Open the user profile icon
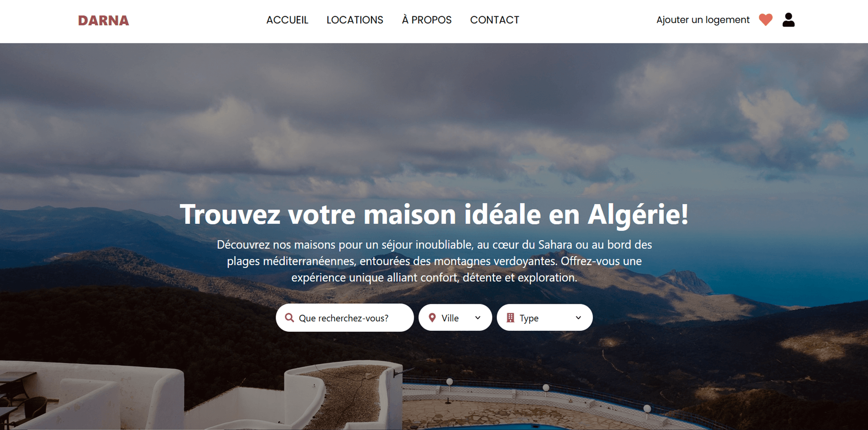 coord(789,20)
